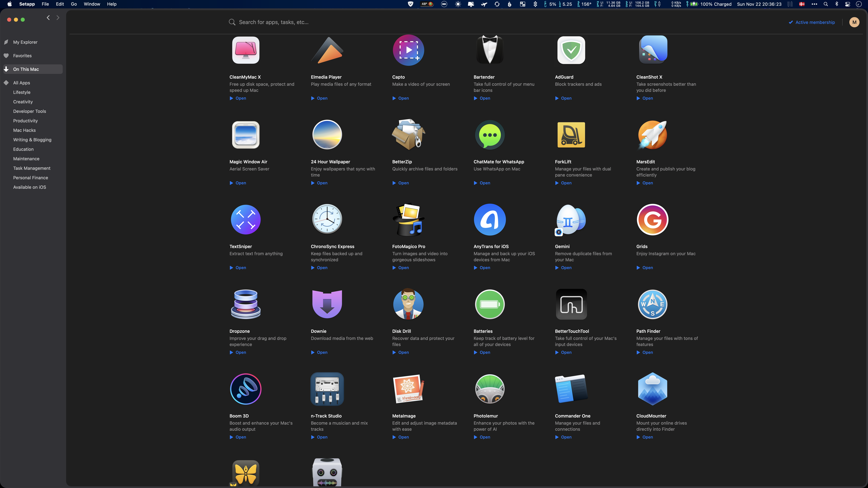Click the Active membership link
Screen dimensions: 868x488
(812, 22)
